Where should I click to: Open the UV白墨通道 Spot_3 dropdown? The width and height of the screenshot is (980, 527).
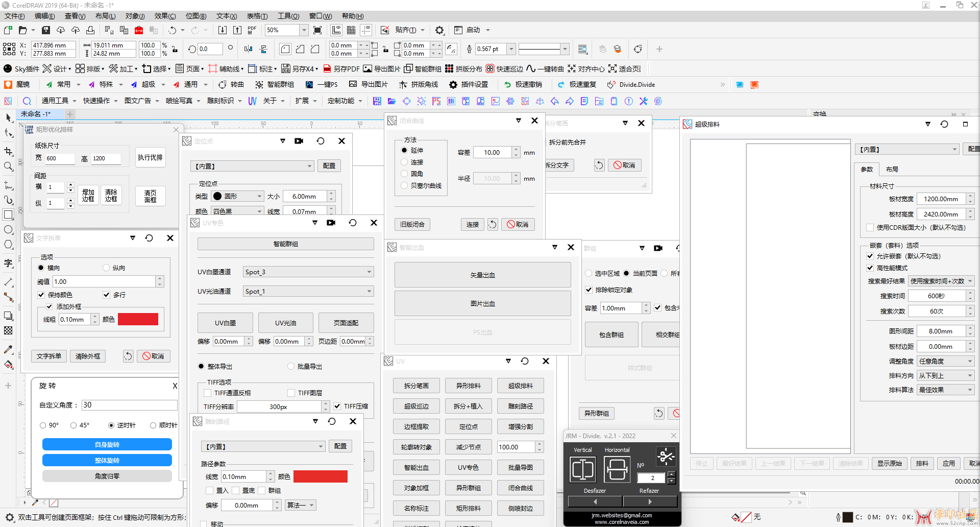(308, 272)
